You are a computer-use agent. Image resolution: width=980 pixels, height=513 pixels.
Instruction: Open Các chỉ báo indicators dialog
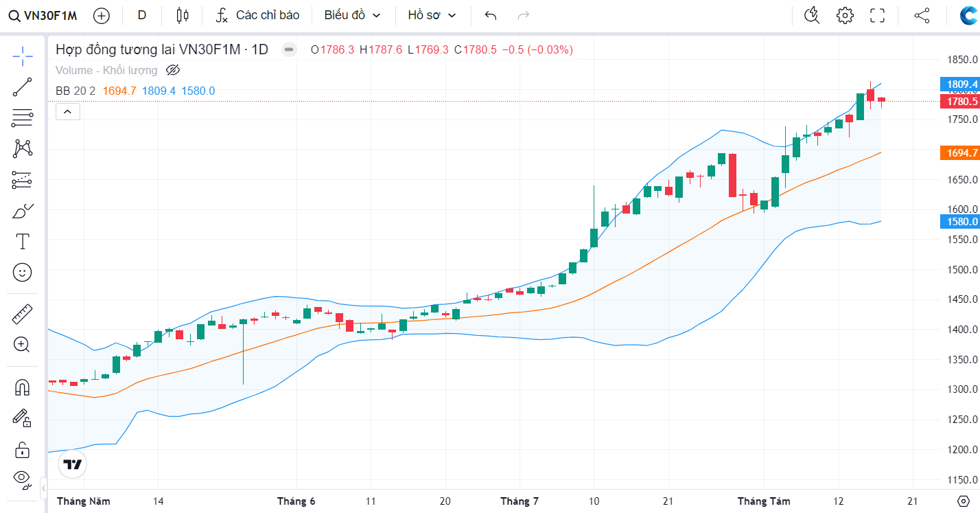coord(258,15)
